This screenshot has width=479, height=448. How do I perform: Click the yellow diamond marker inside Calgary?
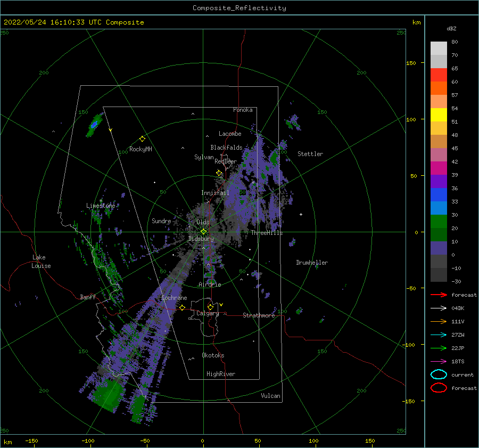pos(210,307)
